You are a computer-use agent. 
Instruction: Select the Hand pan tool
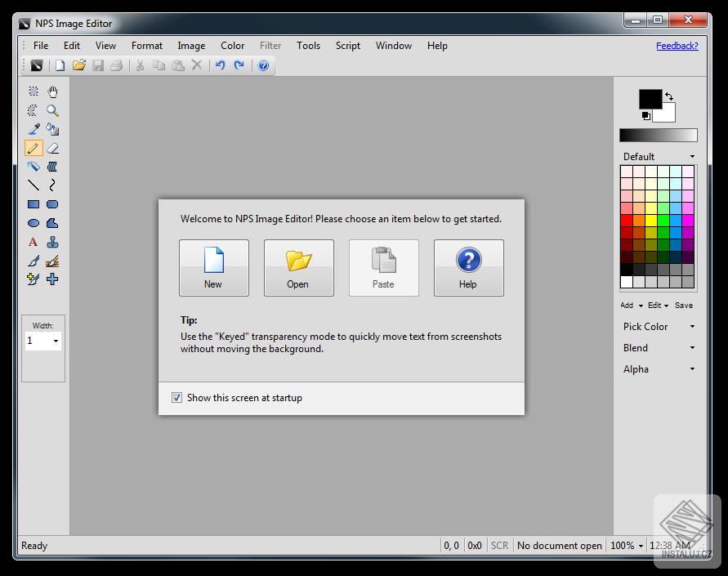[52, 91]
